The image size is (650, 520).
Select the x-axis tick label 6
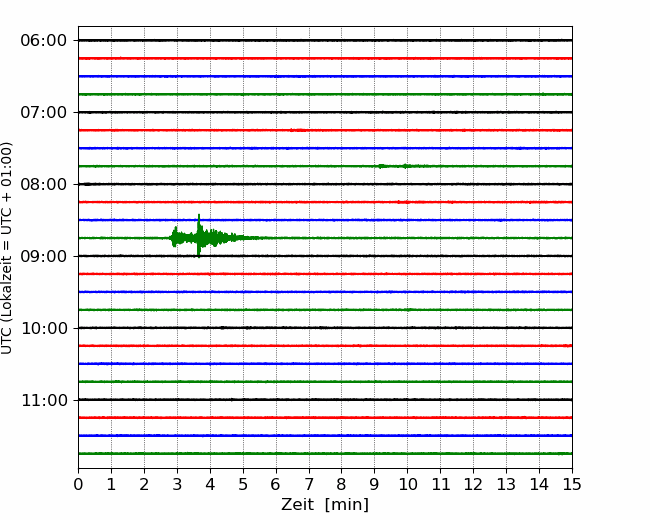click(x=276, y=484)
